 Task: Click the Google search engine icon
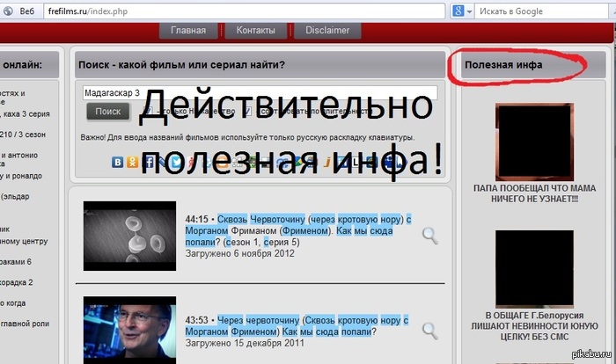pos(482,11)
